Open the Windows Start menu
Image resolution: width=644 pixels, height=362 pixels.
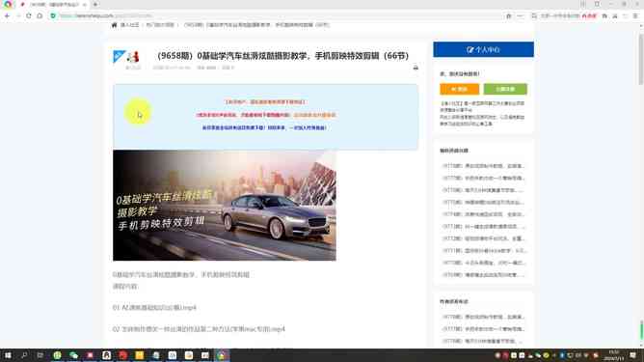pos(8,355)
